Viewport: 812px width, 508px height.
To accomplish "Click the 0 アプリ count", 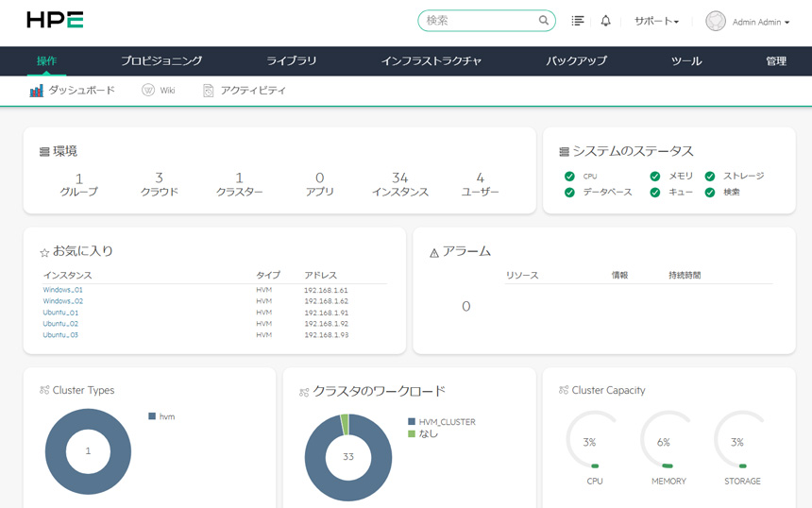I will [x=319, y=184].
